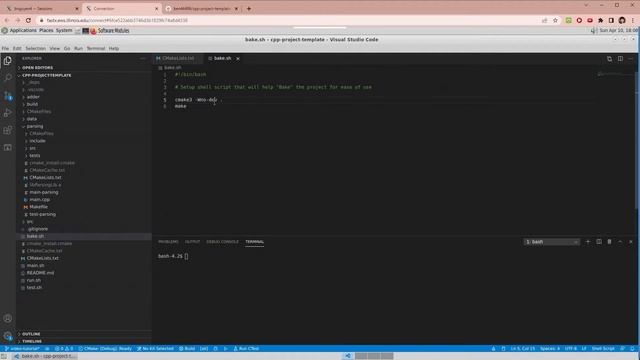
Task: Open Explorer's more actions ellipsis
Action: 142,58
